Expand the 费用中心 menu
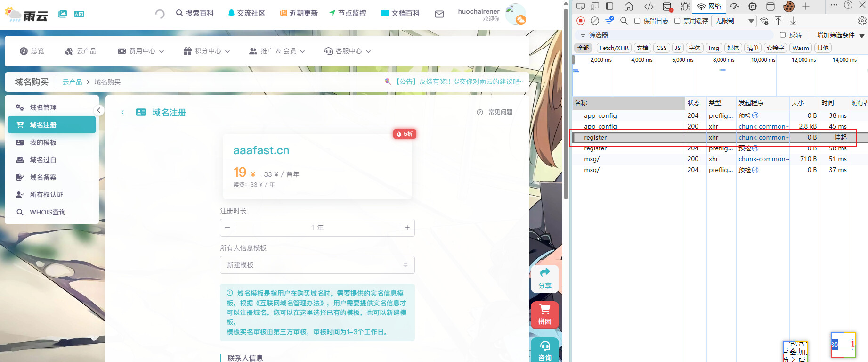Image resolution: width=868 pixels, height=362 pixels. (141, 51)
